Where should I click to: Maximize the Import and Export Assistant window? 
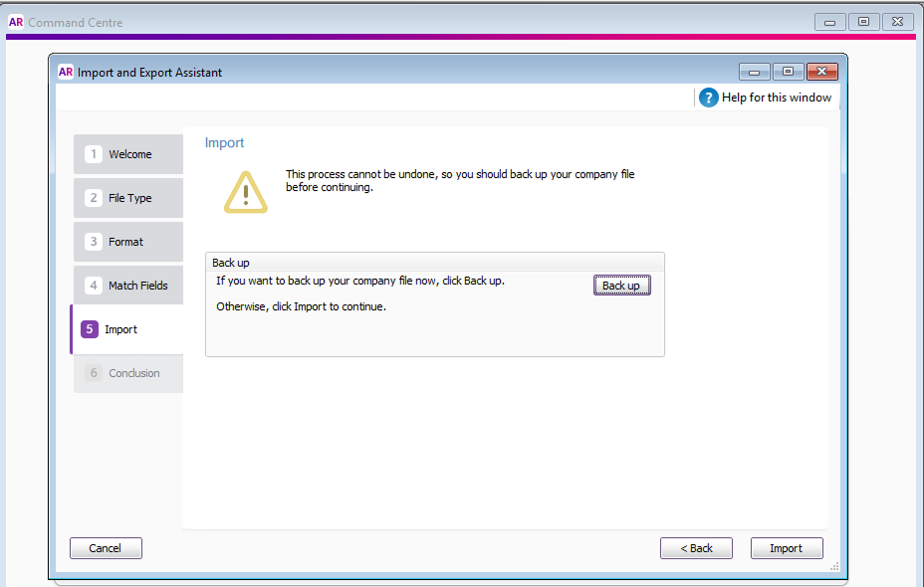coord(788,72)
